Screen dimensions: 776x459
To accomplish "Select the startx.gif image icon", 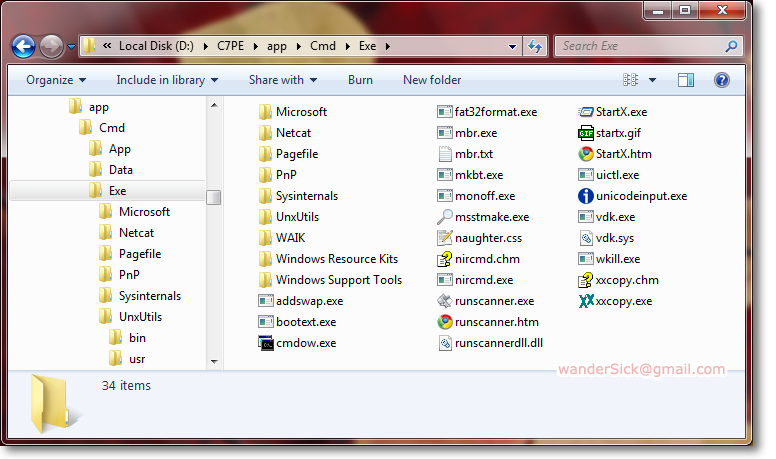I will [x=585, y=133].
